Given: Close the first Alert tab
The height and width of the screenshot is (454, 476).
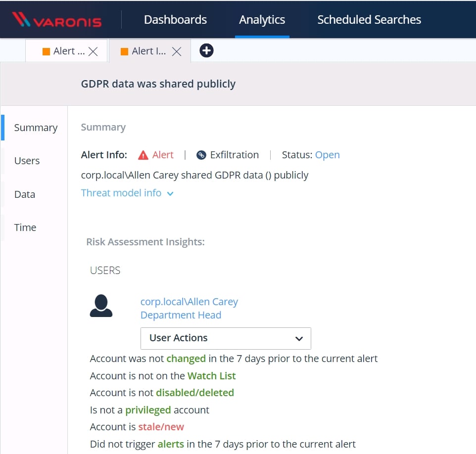Looking at the screenshot, I should 93,51.
